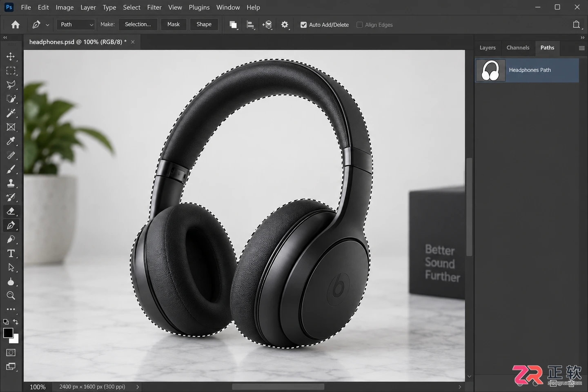Expand the left toolbar columns
Screen dimensions: 588x392
5,38
